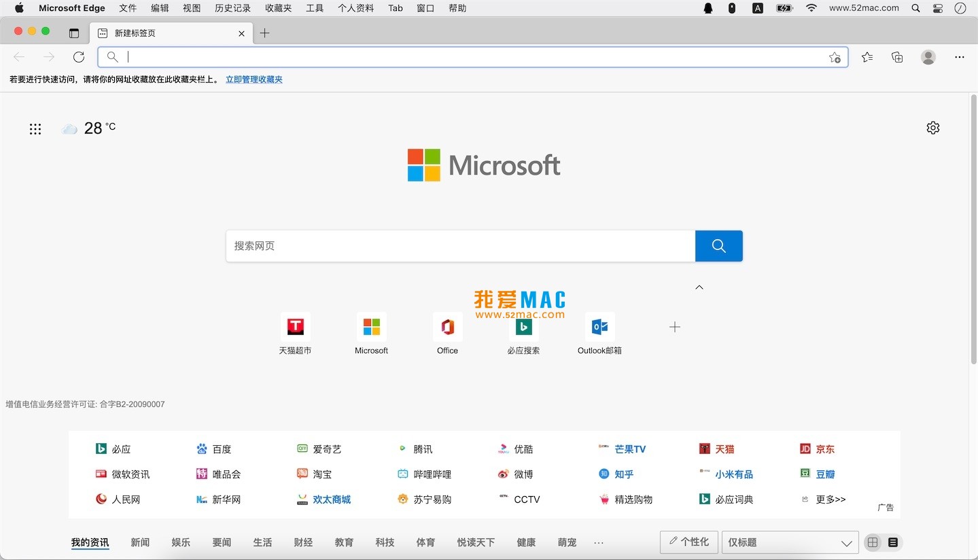Expand more news categories via ellipsis

(598, 542)
